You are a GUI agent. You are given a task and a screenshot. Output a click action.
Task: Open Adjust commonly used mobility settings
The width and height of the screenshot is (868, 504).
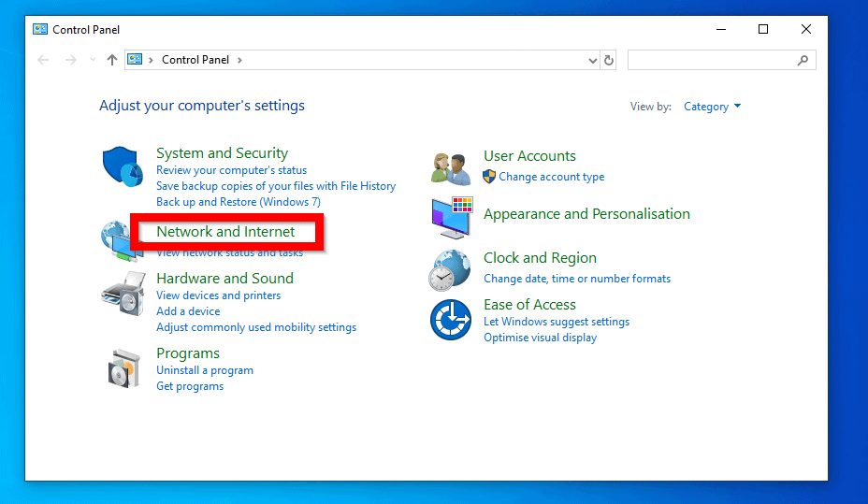coord(256,327)
